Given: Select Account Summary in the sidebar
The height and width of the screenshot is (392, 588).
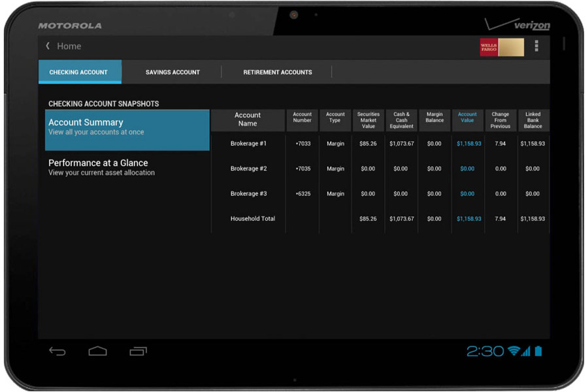Looking at the screenshot, I should click(127, 127).
